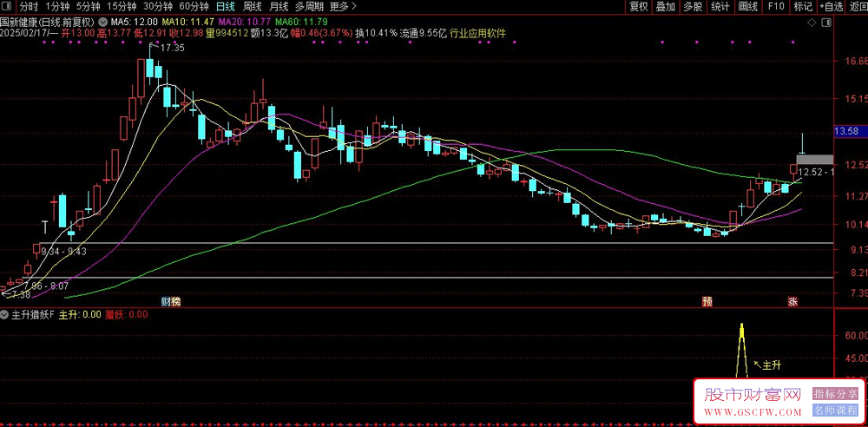The height and width of the screenshot is (427, 868).
Task: Click the 行业应用软件 industry link
Action: tap(477, 33)
